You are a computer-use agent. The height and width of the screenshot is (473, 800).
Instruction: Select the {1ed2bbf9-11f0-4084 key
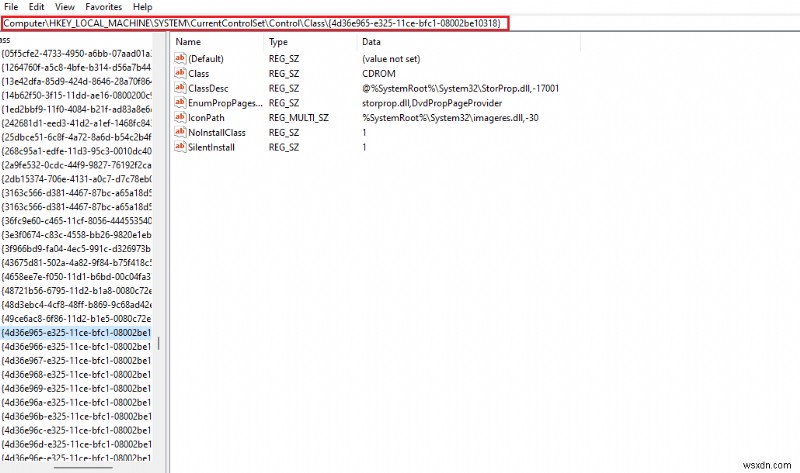tap(76, 109)
